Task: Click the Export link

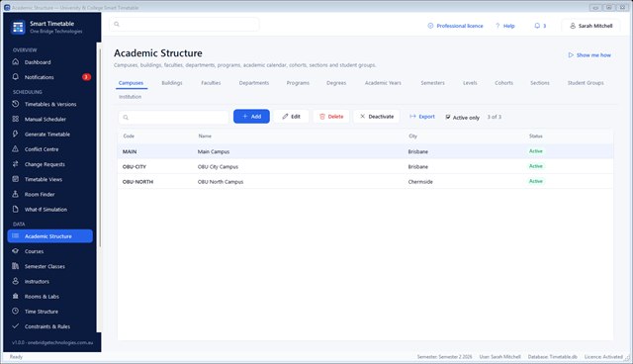Action: [x=422, y=116]
